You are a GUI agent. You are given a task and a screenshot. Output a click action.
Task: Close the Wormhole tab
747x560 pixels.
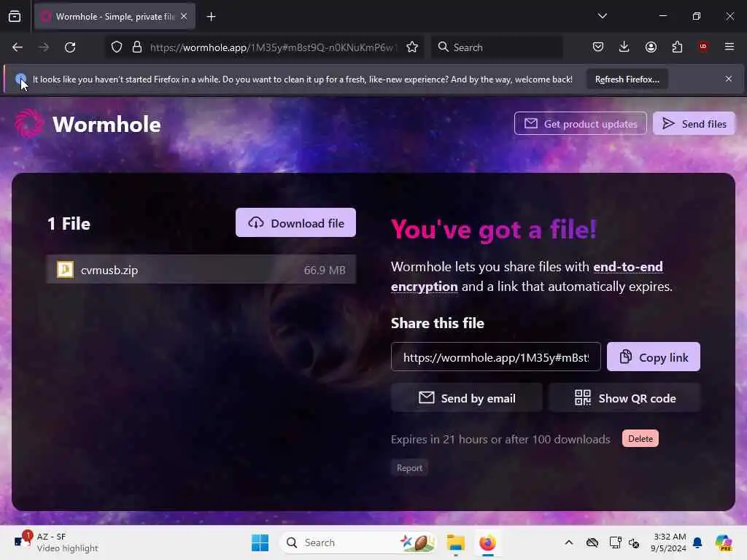click(x=184, y=16)
